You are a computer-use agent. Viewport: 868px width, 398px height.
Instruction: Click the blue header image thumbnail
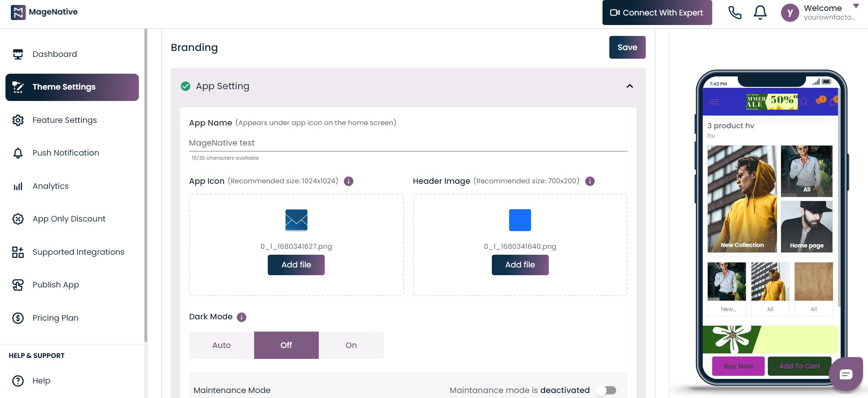520,220
